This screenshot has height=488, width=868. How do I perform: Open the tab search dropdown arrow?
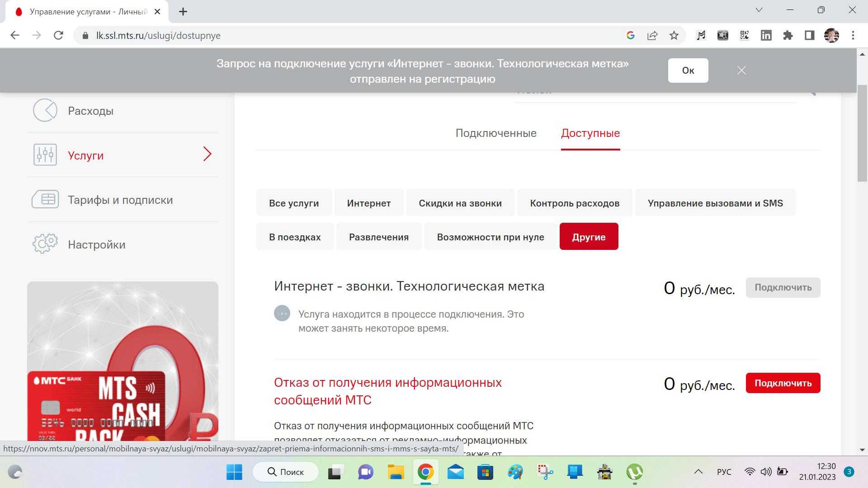759,10
